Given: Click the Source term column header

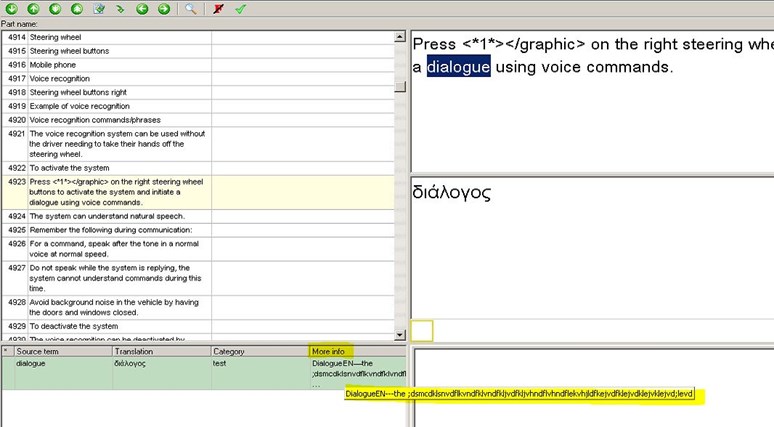Looking at the screenshot, I should pos(63,351).
